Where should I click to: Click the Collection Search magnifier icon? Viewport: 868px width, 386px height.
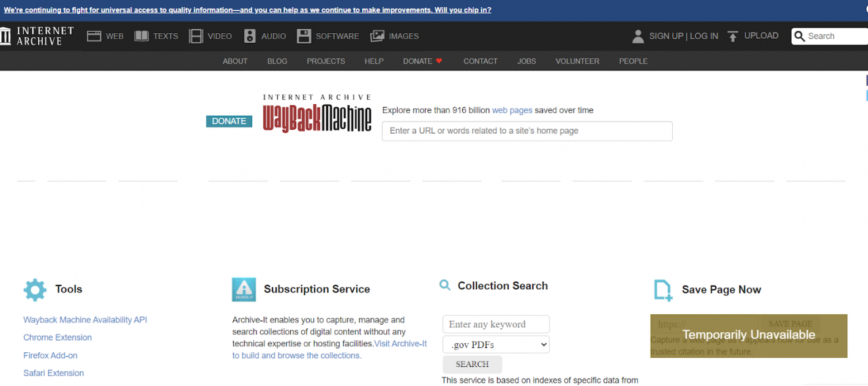point(445,285)
